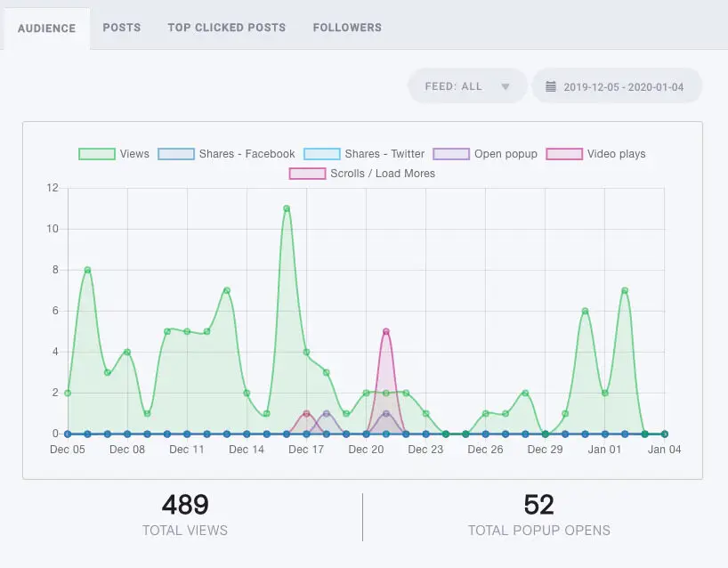Click the pink data point peaking at 5
Viewport: 728px width, 568px height.
tap(386, 331)
